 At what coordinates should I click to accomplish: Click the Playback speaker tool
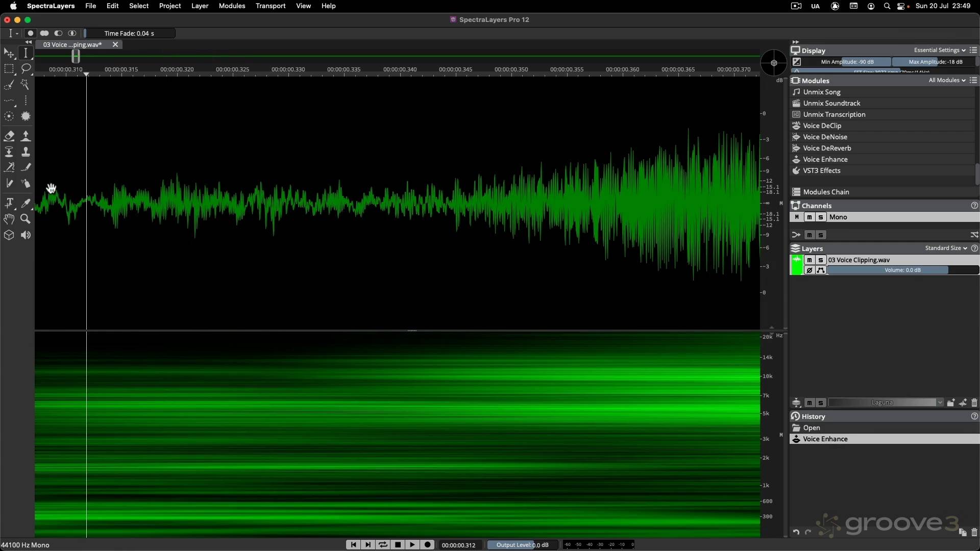[26, 235]
